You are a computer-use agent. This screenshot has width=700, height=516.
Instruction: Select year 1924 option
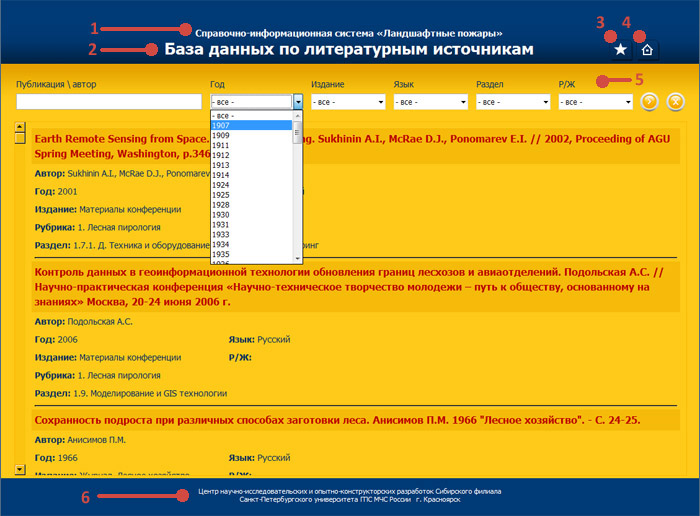click(x=251, y=185)
